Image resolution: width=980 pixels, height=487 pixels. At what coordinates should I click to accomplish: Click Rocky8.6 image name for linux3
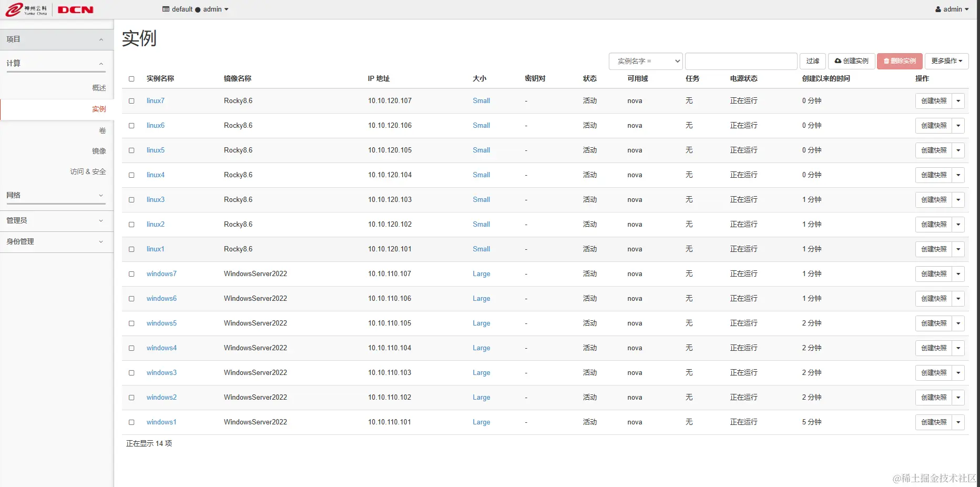238,200
